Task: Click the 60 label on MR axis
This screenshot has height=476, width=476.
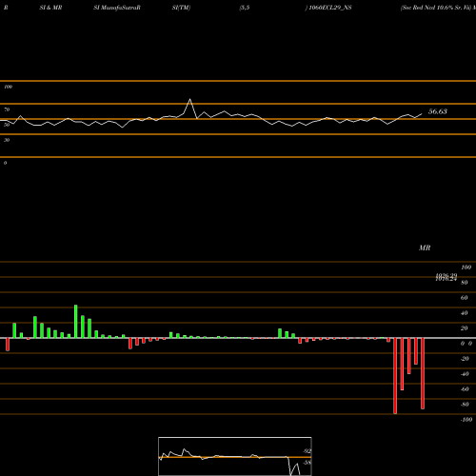Action: coord(464,298)
